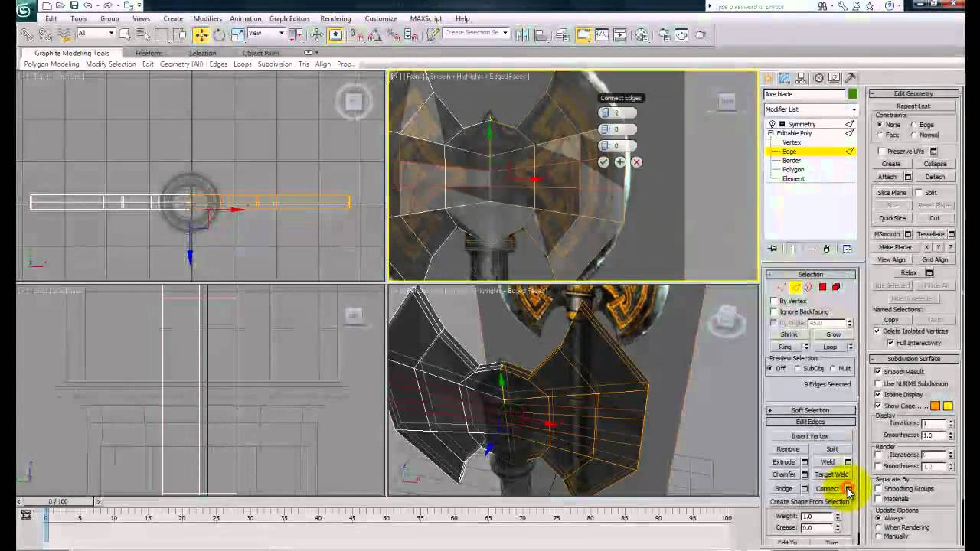Switch to the Create command panel
980x551 pixels.
pyautogui.click(x=769, y=78)
